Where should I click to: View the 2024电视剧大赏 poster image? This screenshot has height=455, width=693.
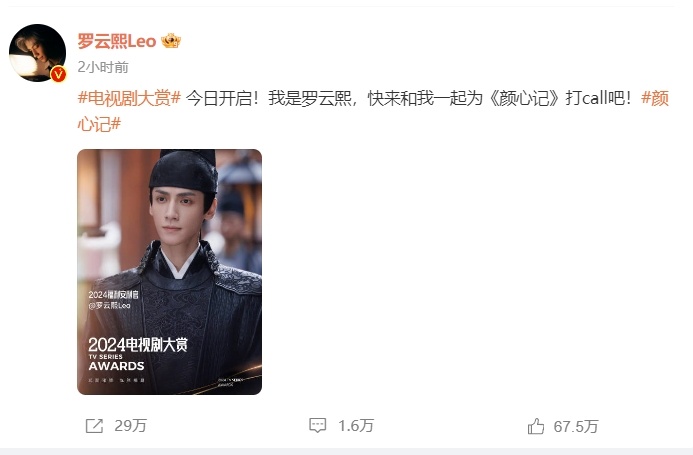pyautogui.click(x=170, y=272)
